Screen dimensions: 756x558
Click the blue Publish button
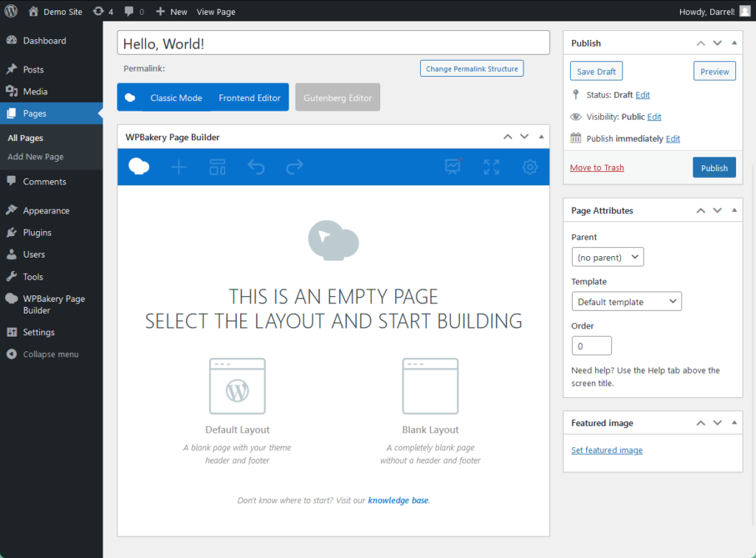pyautogui.click(x=714, y=168)
